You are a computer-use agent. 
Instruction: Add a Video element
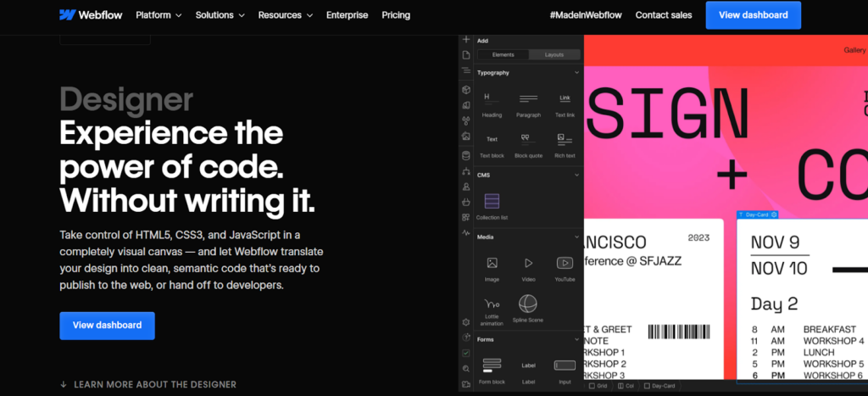click(528, 269)
